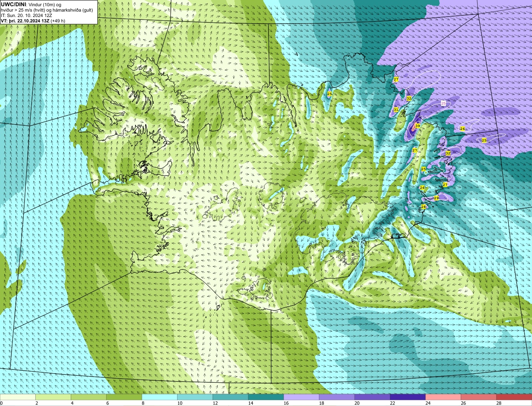Click the 24–26 m/s light pink swatch
Screen dimensions: 532x406
[443, 397]
